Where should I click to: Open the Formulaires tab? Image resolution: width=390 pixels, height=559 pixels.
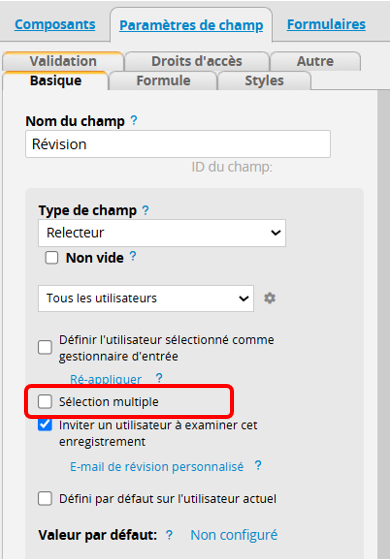coord(326,24)
